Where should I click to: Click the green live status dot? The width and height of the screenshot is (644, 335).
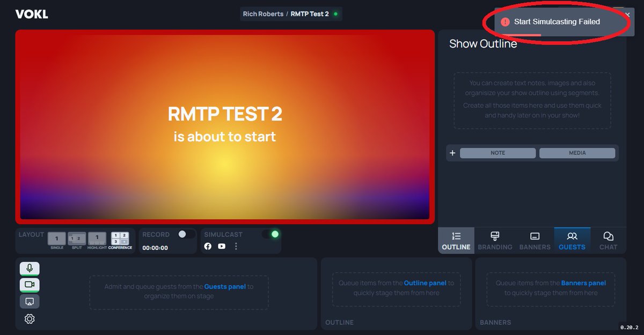coord(336,14)
